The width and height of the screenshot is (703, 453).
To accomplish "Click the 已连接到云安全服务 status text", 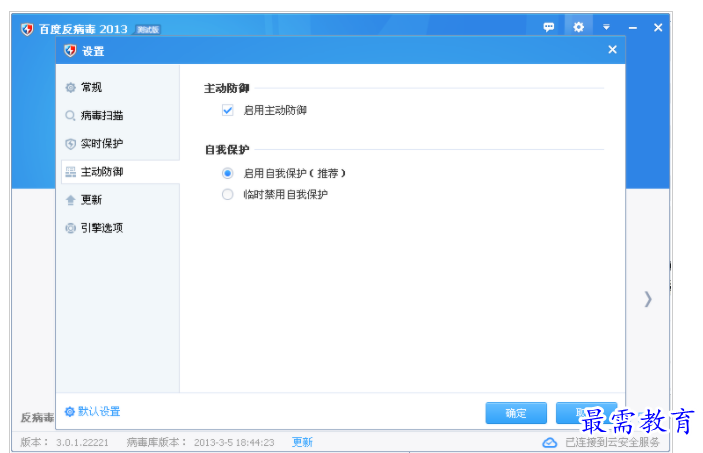I will point(612,442).
